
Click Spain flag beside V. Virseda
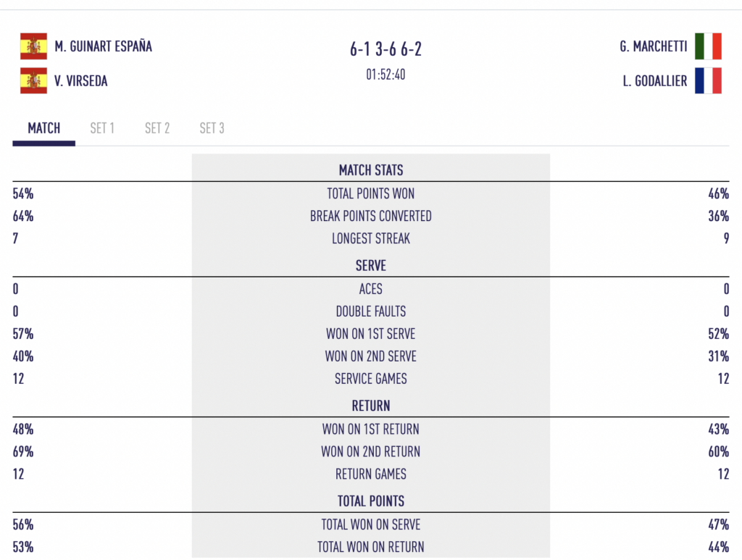[33, 80]
